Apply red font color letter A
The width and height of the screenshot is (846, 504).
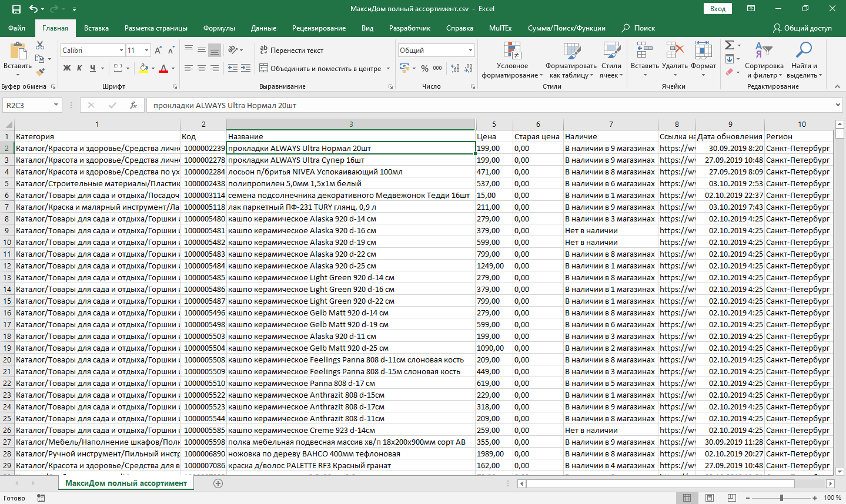pyautogui.click(x=163, y=68)
